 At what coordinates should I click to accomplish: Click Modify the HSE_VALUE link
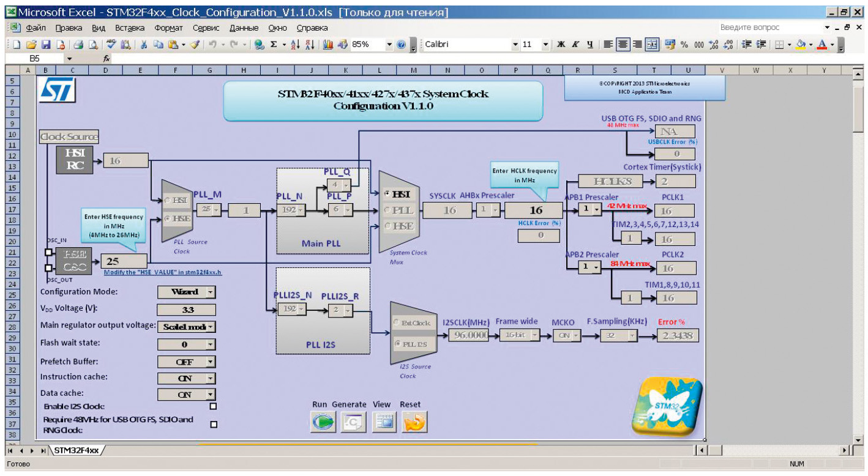tap(162, 273)
